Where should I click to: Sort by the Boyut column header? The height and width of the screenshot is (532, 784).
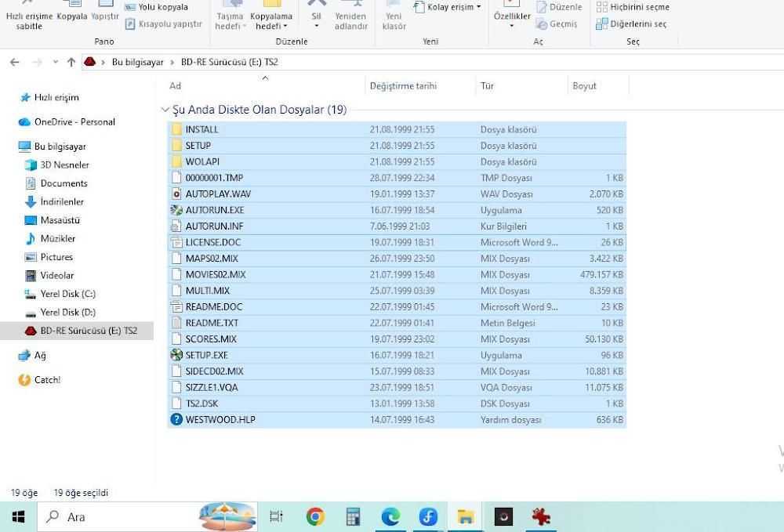point(598,85)
